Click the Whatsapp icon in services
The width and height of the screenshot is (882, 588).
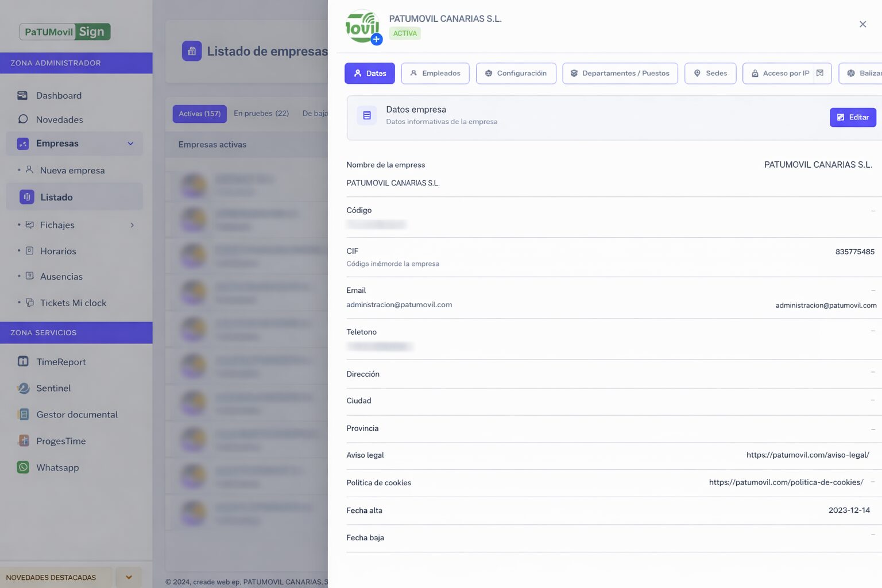tap(23, 467)
